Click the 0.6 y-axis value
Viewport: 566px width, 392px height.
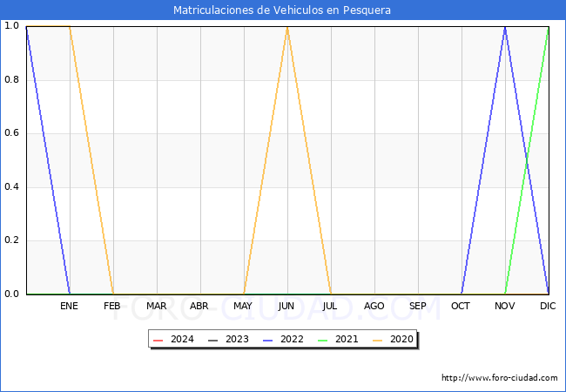[11, 133]
